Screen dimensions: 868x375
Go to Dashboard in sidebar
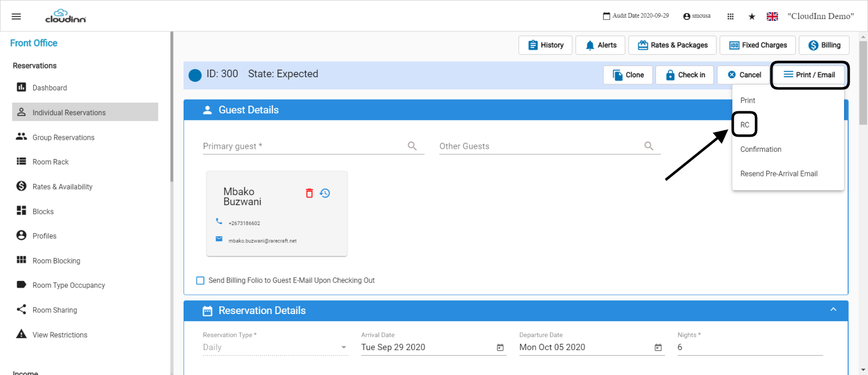85,87
